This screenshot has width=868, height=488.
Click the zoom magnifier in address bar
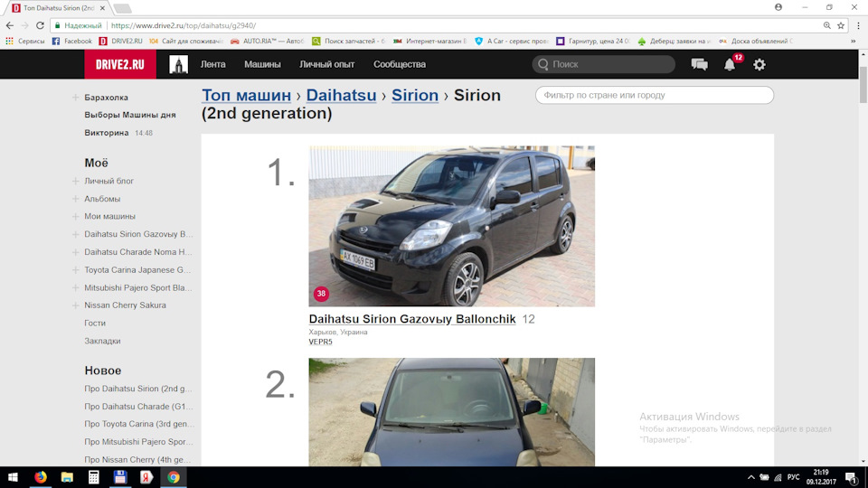pos(827,25)
